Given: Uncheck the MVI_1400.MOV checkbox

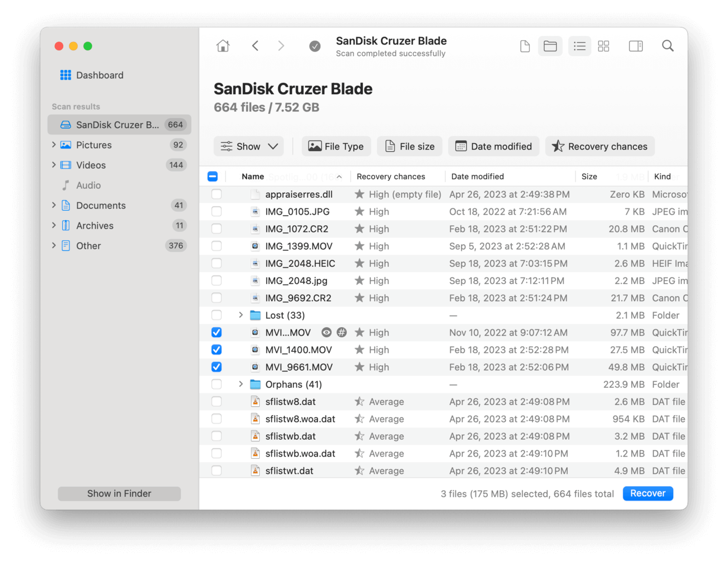Looking at the screenshot, I should [x=217, y=350].
